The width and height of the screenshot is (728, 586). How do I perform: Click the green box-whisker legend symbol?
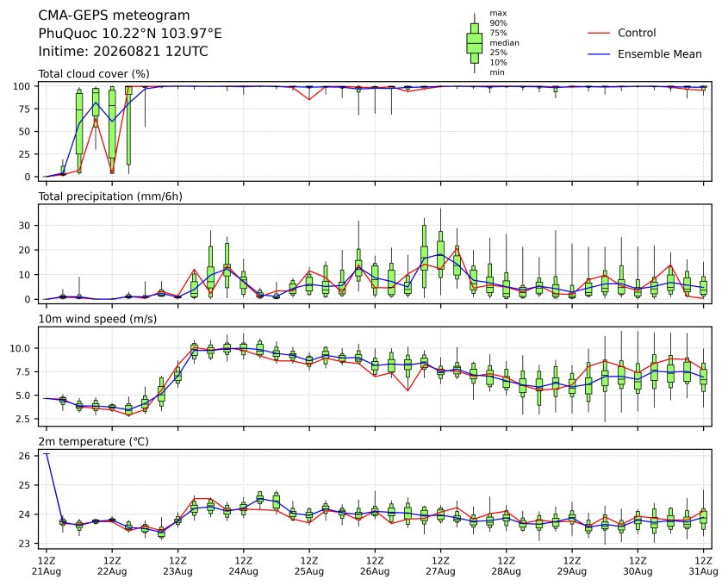pos(474,43)
